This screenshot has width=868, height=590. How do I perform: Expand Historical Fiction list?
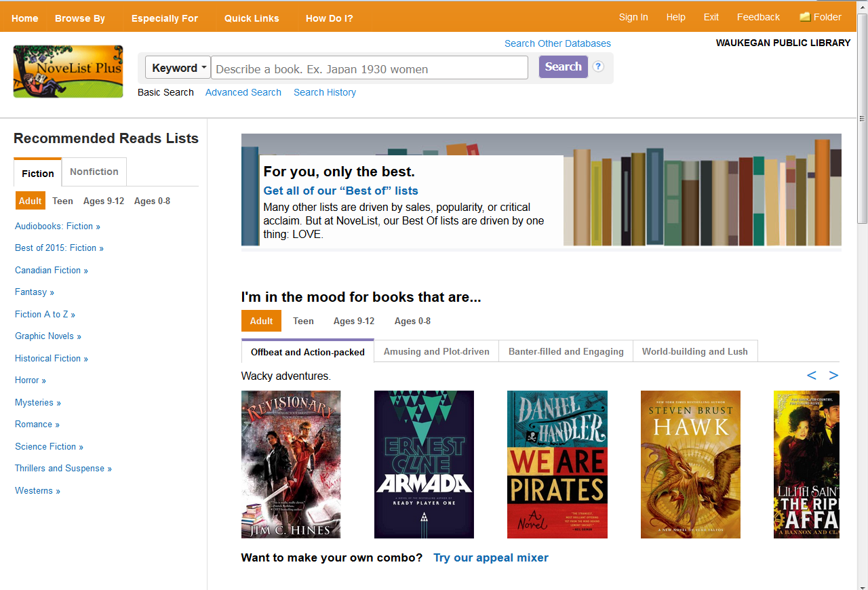coord(52,358)
